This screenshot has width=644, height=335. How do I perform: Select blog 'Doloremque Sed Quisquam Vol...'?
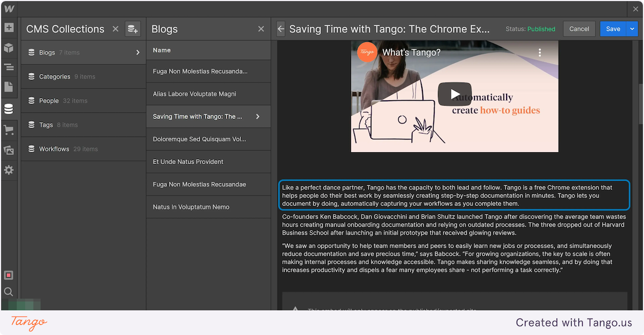pos(208,139)
